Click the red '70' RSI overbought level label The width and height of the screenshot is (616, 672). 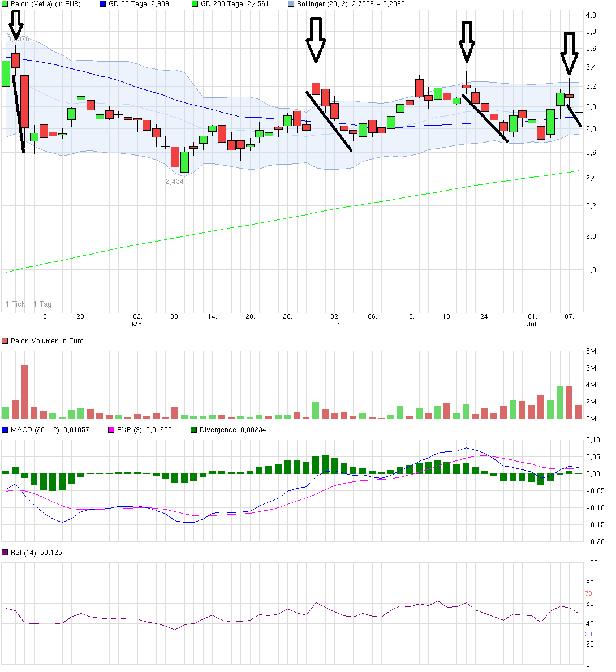click(588, 593)
